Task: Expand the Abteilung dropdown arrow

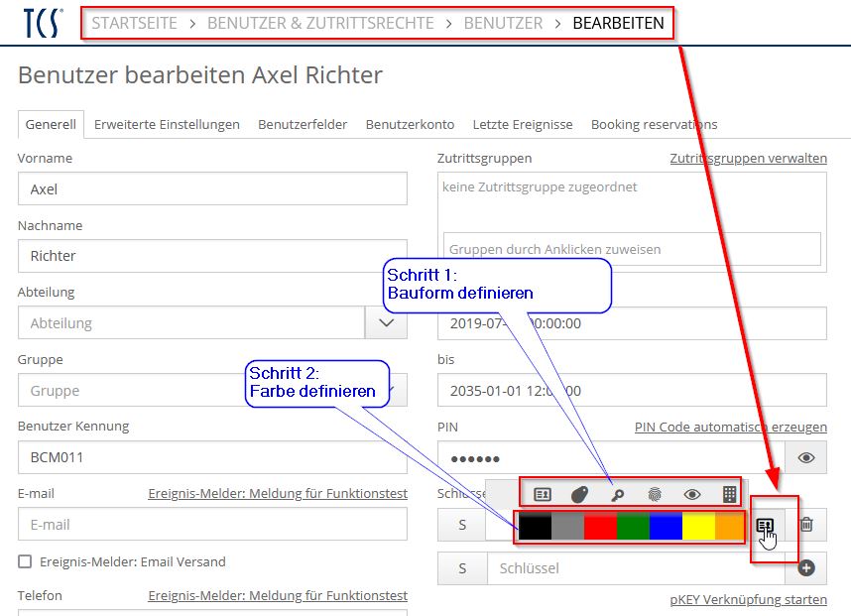Action: click(386, 323)
